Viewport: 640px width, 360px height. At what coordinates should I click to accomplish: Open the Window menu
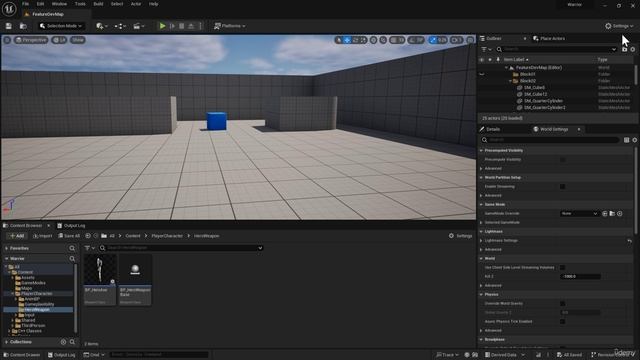click(59, 4)
